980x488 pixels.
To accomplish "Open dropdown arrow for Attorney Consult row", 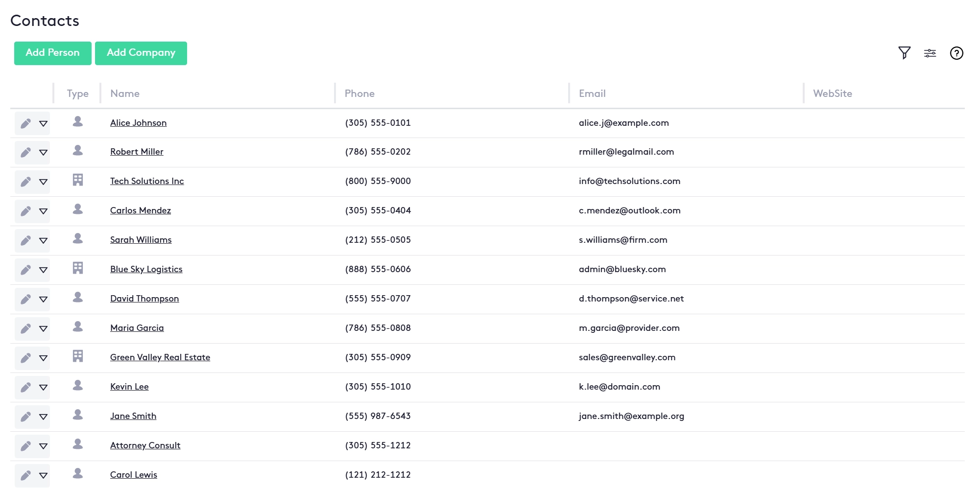I will (43, 446).
